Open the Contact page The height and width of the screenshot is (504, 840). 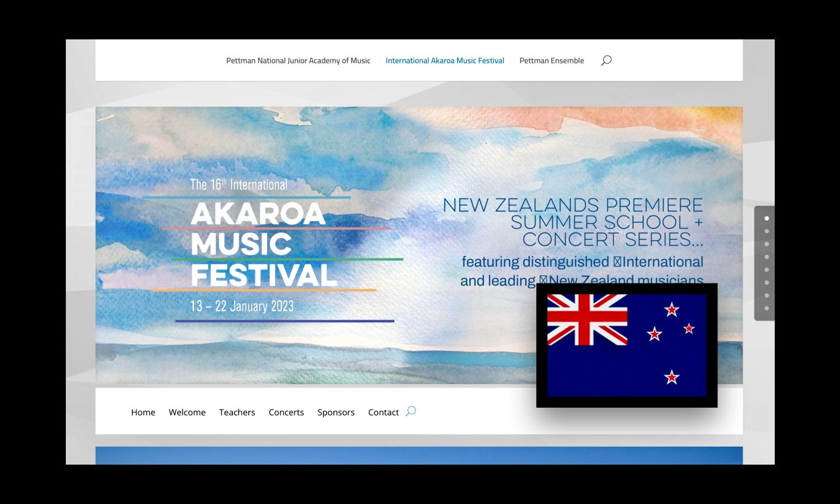tap(383, 412)
